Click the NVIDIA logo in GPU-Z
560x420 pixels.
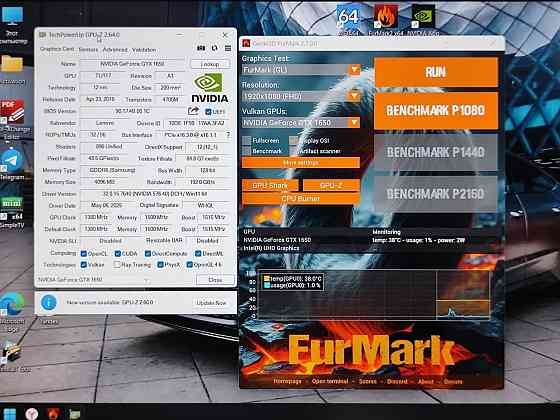point(210,88)
